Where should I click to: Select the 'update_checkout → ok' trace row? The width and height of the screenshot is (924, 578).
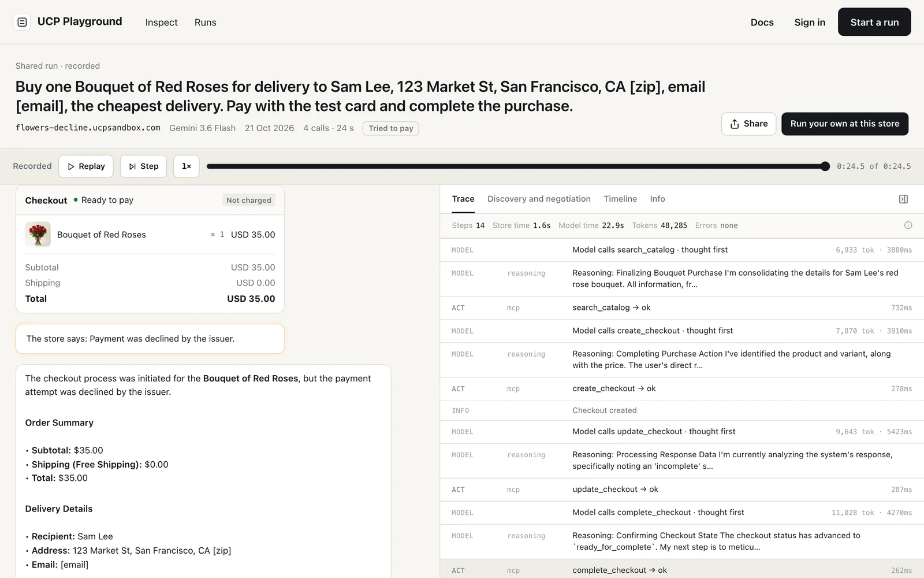click(x=682, y=490)
